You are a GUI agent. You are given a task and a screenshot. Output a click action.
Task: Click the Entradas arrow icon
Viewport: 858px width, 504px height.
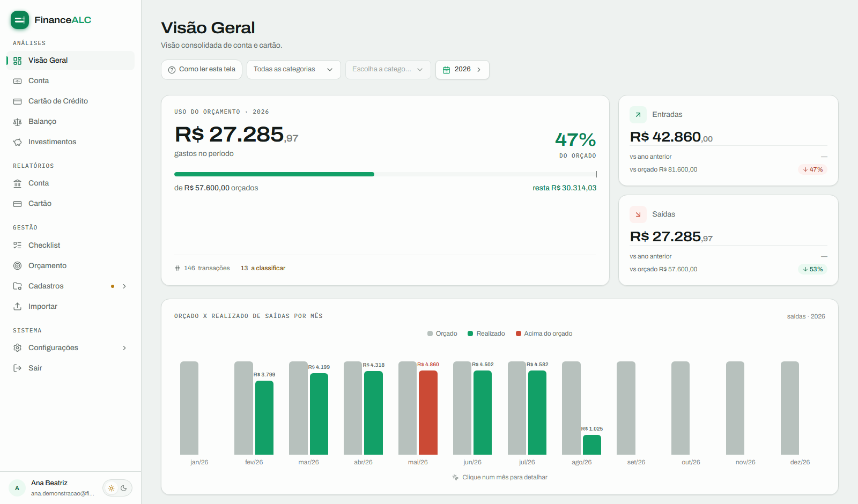pos(638,115)
